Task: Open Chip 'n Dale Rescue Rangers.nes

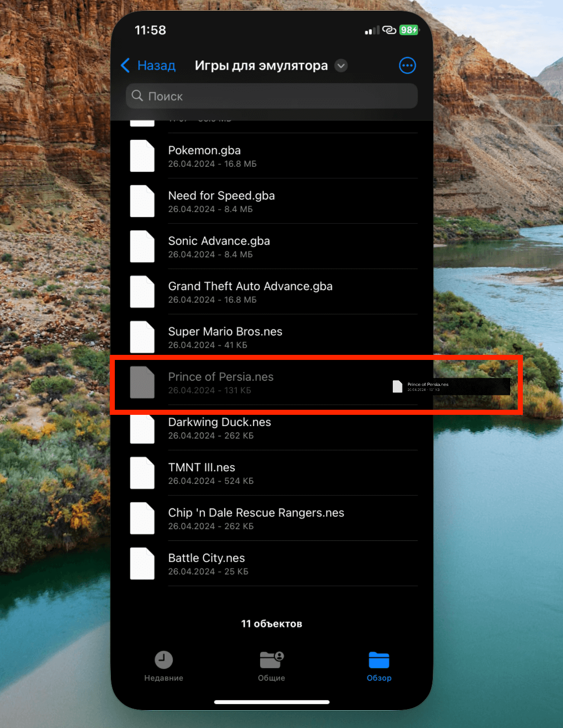Action: (x=256, y=518)
